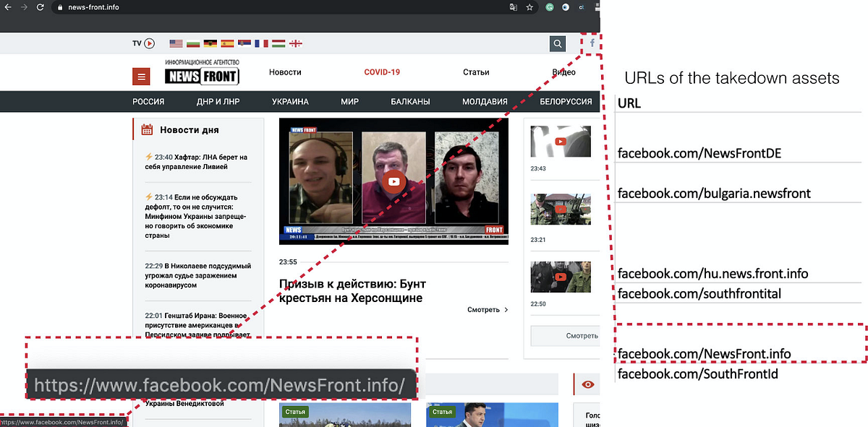
Task: Open the 22:29 Николаеве news item
Action: (x=197, y=275)
